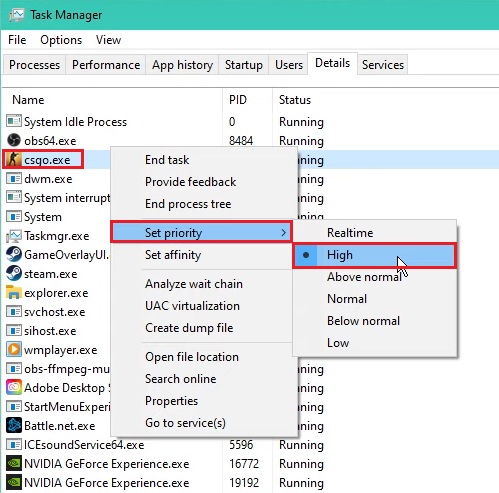This screenshot has height=493, width=499.
Task: Open the Options menu
Action: click(61, 40)
